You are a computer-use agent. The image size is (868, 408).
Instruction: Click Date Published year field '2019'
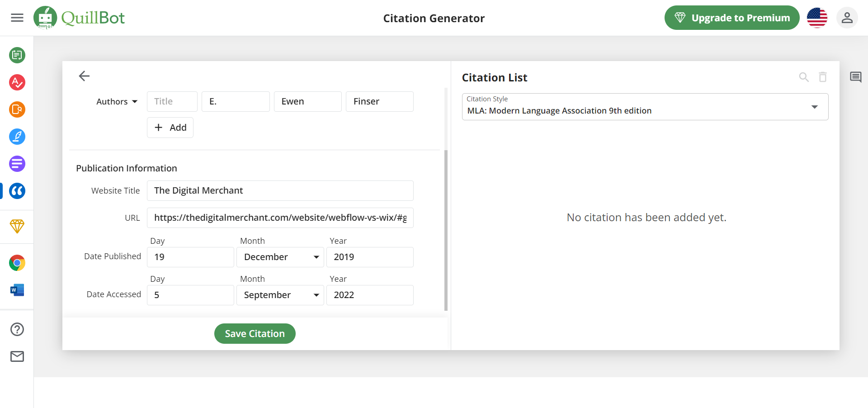click(370, 257)
